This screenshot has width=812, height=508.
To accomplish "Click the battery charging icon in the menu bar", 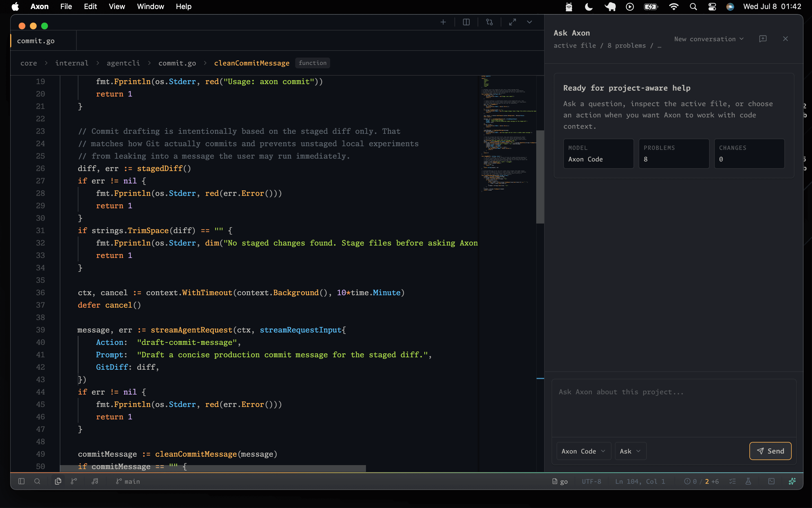I will point(651,6).
